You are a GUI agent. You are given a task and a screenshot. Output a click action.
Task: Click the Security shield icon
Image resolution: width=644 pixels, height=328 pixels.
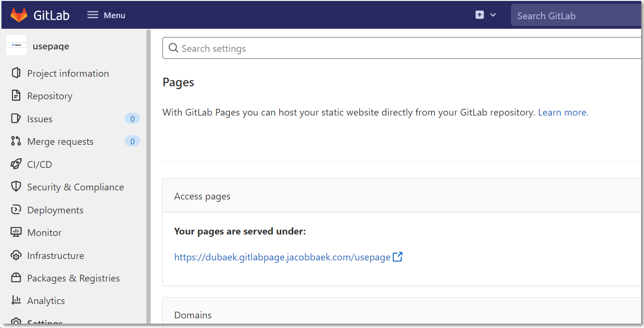pyautogui.click(x=16, y=187)
